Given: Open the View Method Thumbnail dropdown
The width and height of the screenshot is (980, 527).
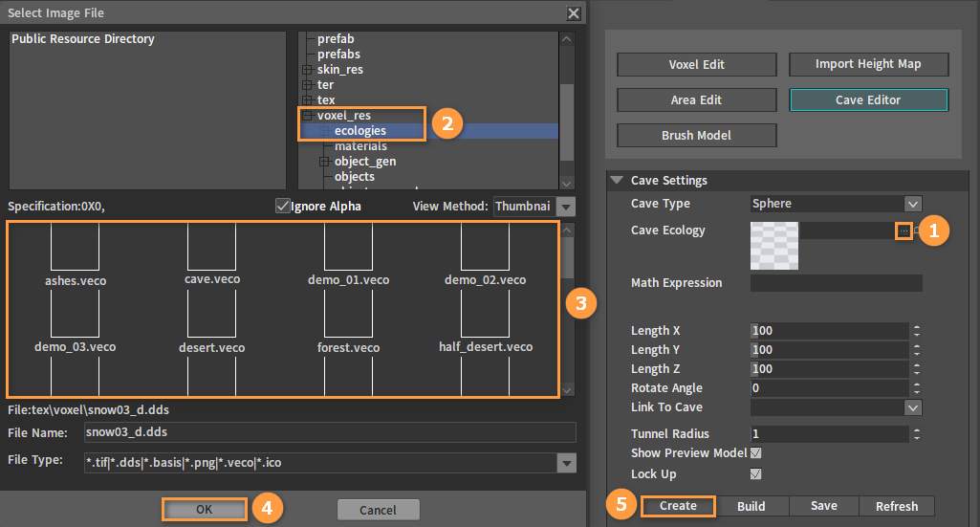Looking at the screenshot, I should pos(534,207).
